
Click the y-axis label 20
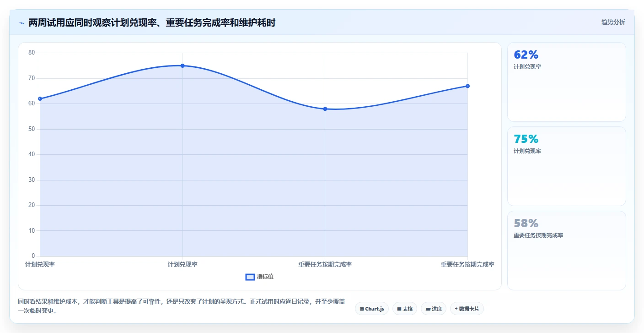click(x=32, y=205)
